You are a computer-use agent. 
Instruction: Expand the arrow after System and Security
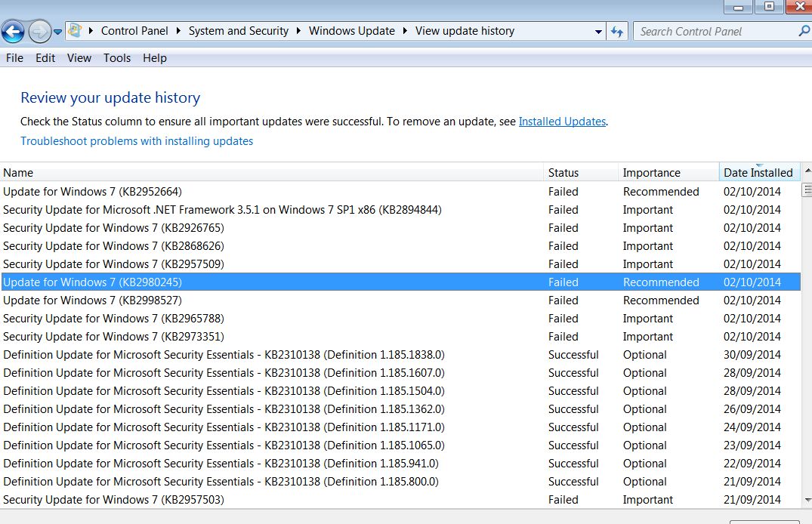(298, 31)
